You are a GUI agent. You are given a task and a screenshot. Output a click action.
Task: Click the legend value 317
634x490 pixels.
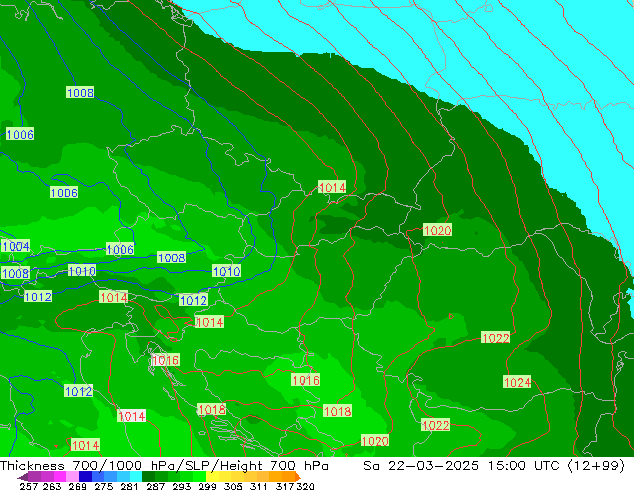285,486
